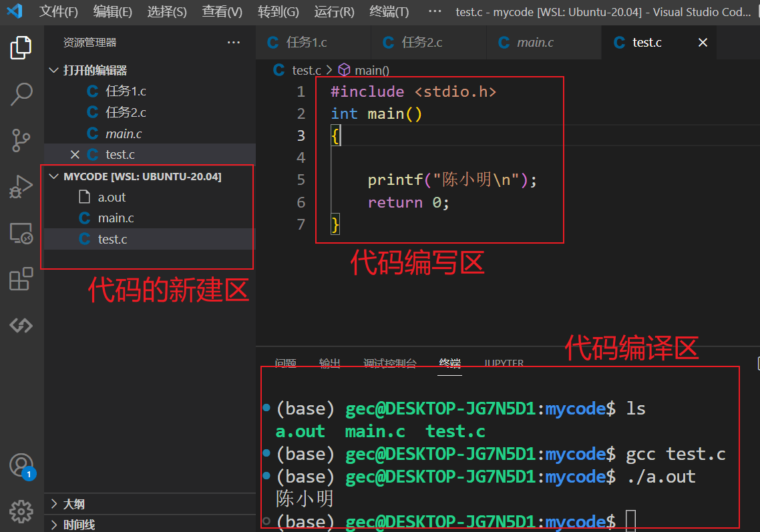Switch to the 输出 panel tab
This screenshot has height=532, width=760.
330,363
